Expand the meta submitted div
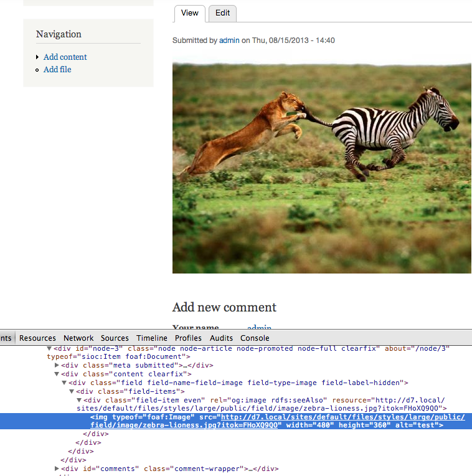The width and height of the screenshot is (472, 476). pyautogui.click(x=57, y=365)
